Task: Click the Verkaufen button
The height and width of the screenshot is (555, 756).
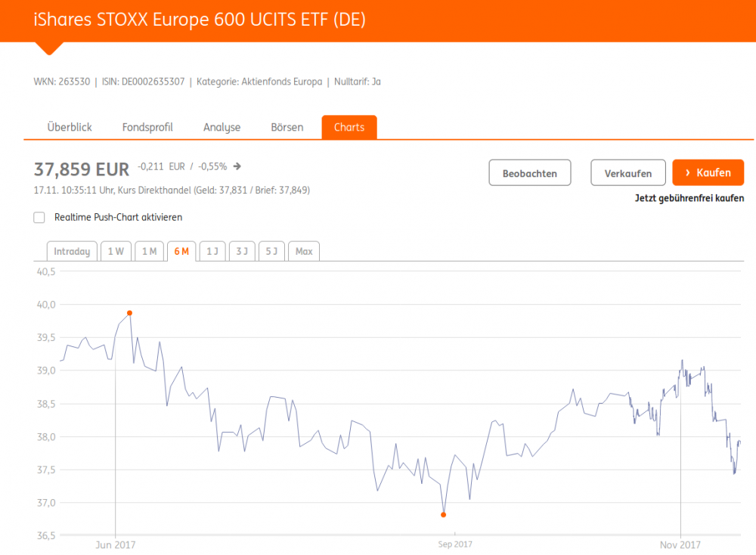Action: pos(628,172)
